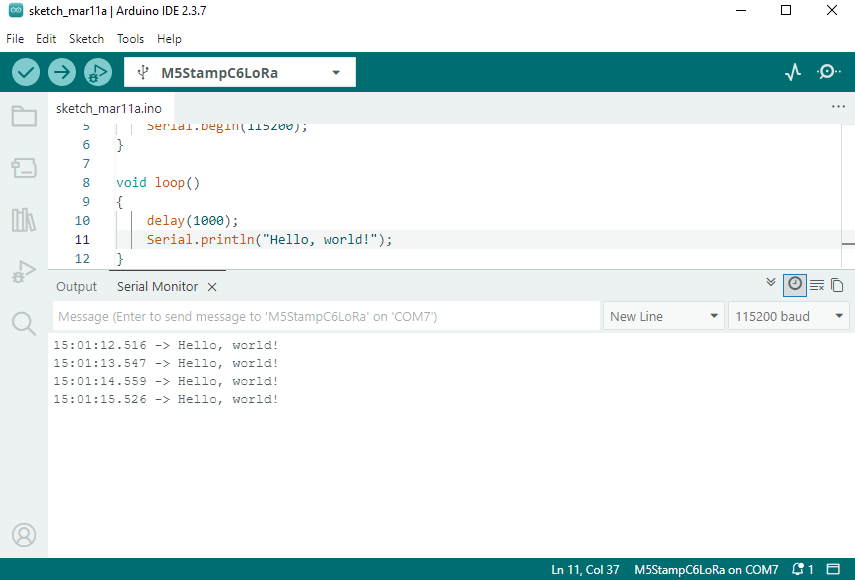Change the 115200 baud rate dropdown
Image resolution: width=855 pixels, height=580 pixels.
(789, 316)
